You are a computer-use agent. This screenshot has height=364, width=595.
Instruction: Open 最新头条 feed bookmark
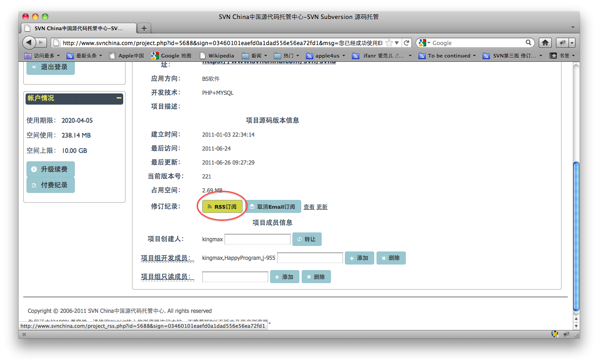click(86, 56)
